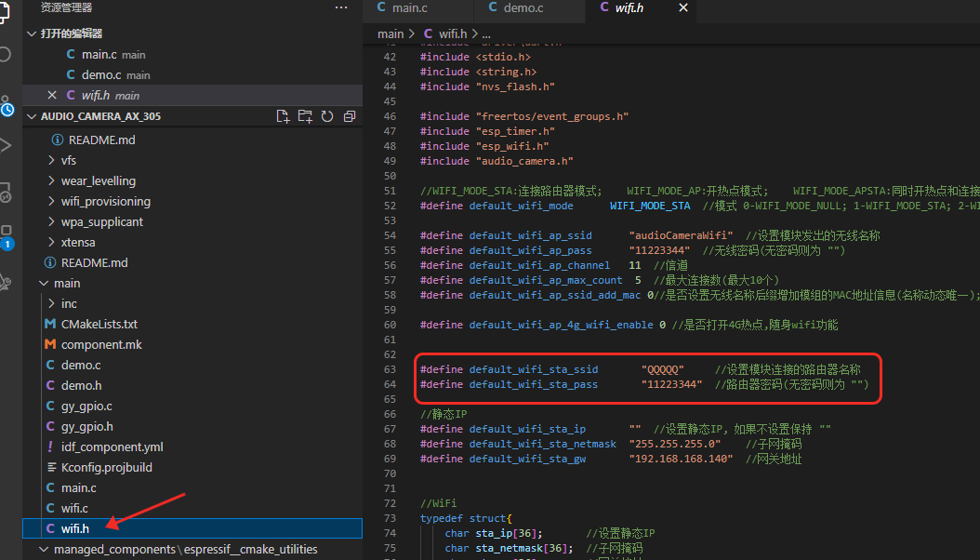Open extensions view with badge 1
The width and height of the screenshot is (980, 560).
pos(7,237)
